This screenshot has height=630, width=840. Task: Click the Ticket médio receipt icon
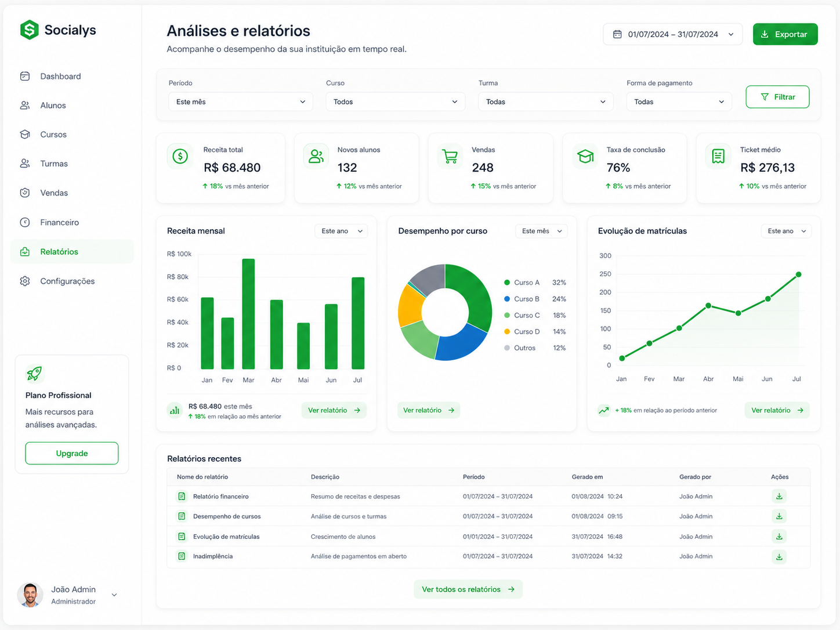[718, 156]
